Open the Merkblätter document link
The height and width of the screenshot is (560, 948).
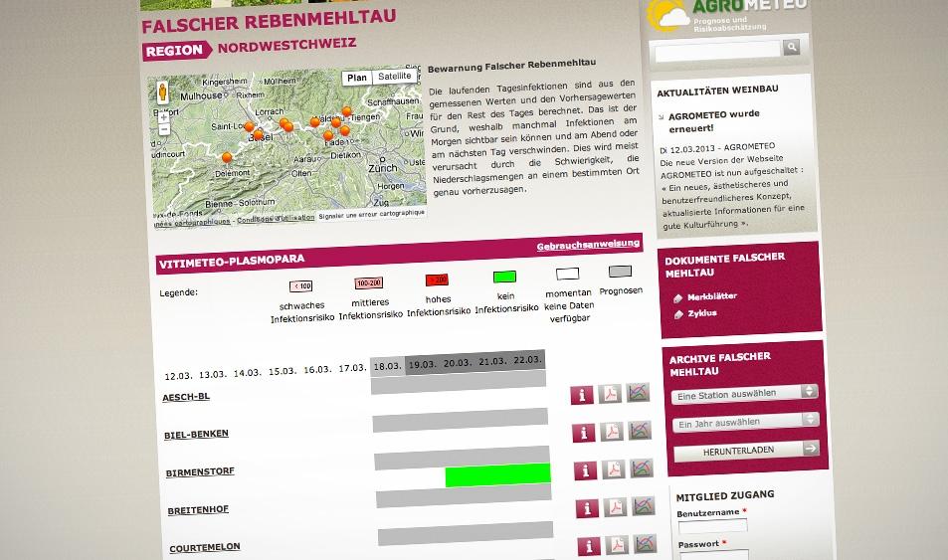click(x=711, y=296)
